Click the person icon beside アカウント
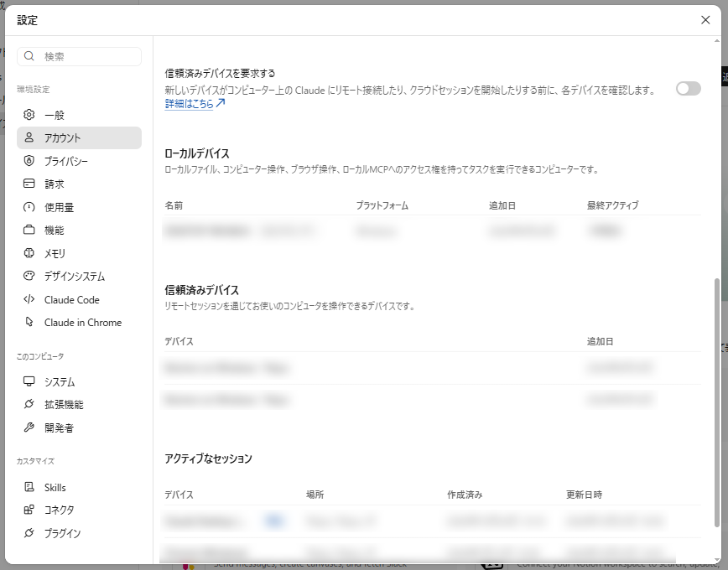The width and height of the screenshot is (728, 570). 29,137
